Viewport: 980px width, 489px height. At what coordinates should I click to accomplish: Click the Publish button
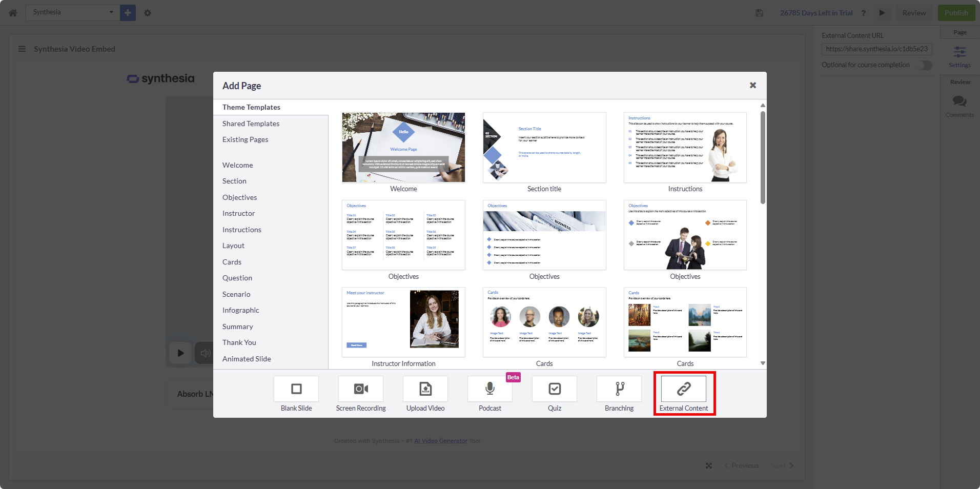point(956,13)
